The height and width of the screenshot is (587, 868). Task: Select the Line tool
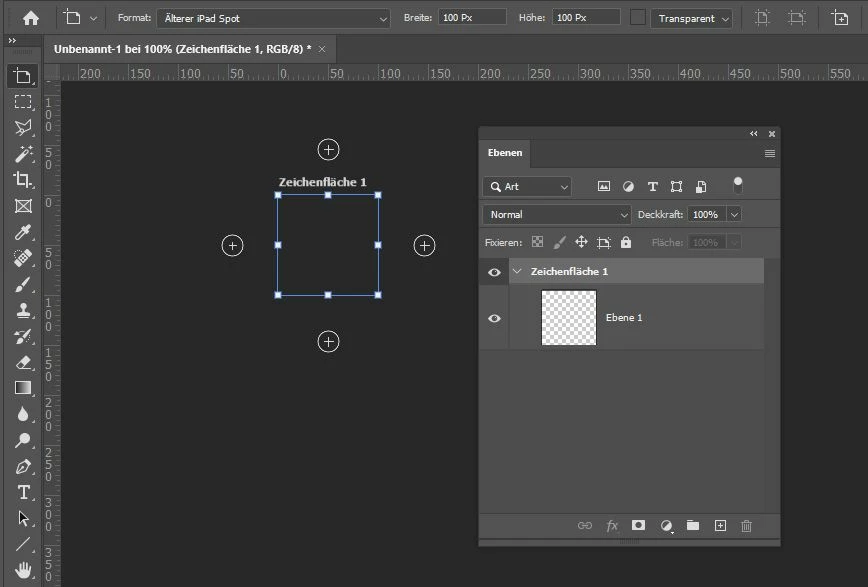pos(23,544)
